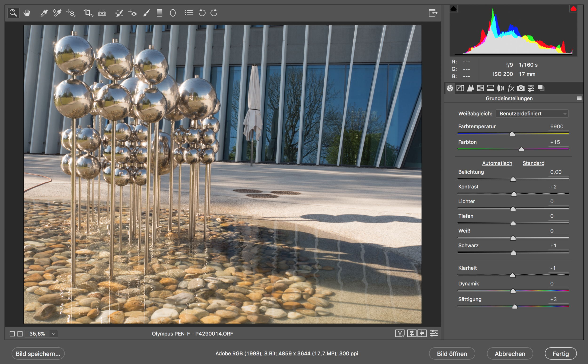Toggle current panel settings preview icon
This screenshot has width=588, height=364.
434,333
